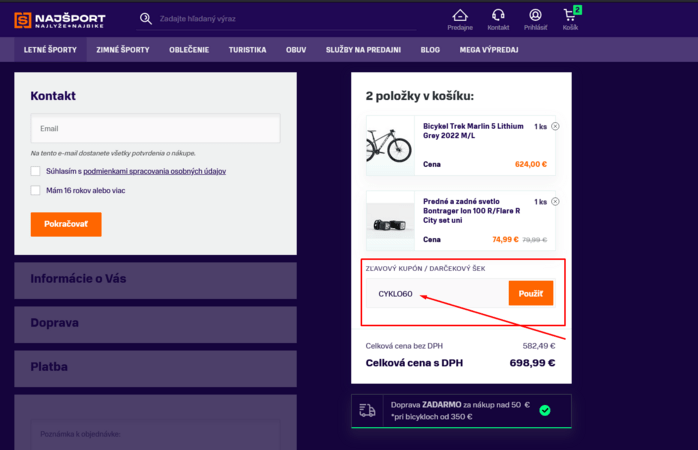Open Služby na predajni menu
The width and height of the screenshot is (698, 450).
(x=363, y=50)
